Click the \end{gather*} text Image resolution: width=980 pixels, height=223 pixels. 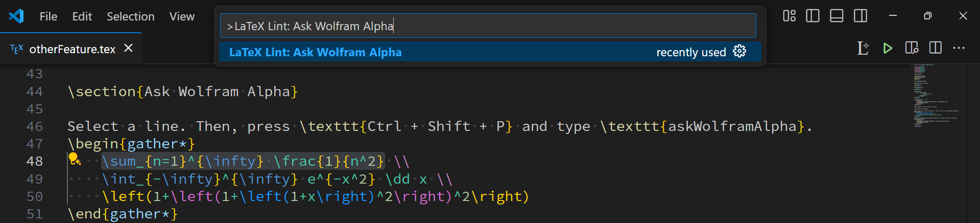(x=123, y=214)
